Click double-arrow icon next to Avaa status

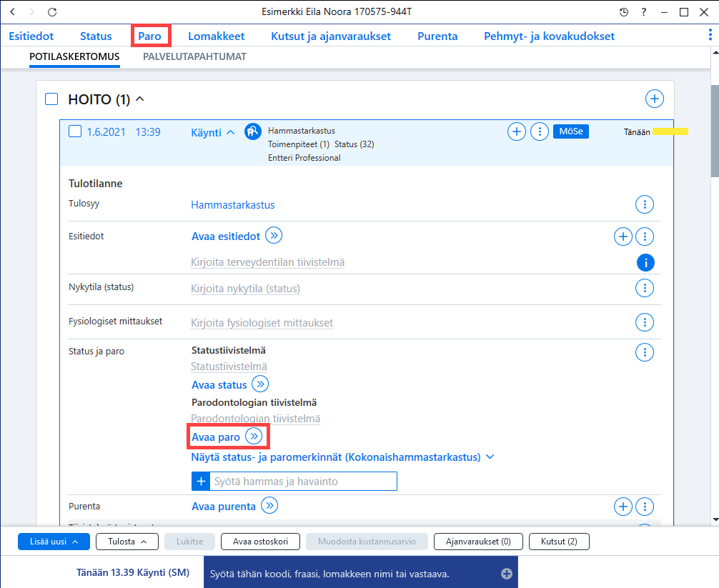point(260,384)
